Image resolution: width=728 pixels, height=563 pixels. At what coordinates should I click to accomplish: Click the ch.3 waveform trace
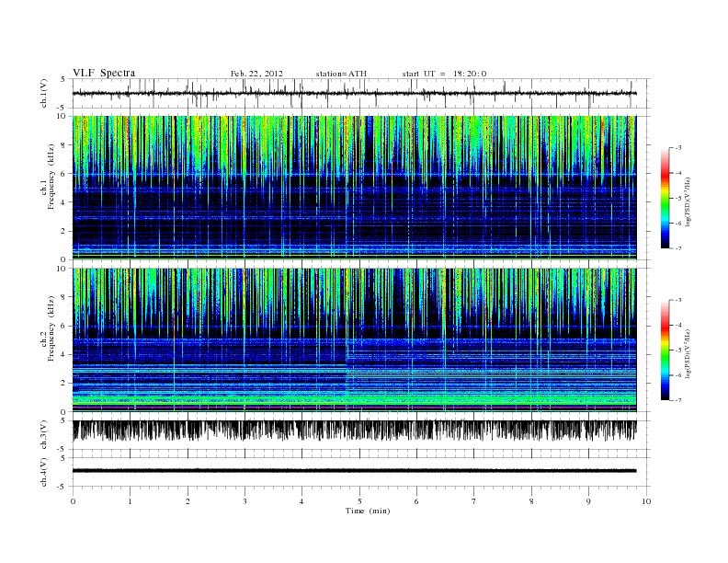click(x=354, y=431)
